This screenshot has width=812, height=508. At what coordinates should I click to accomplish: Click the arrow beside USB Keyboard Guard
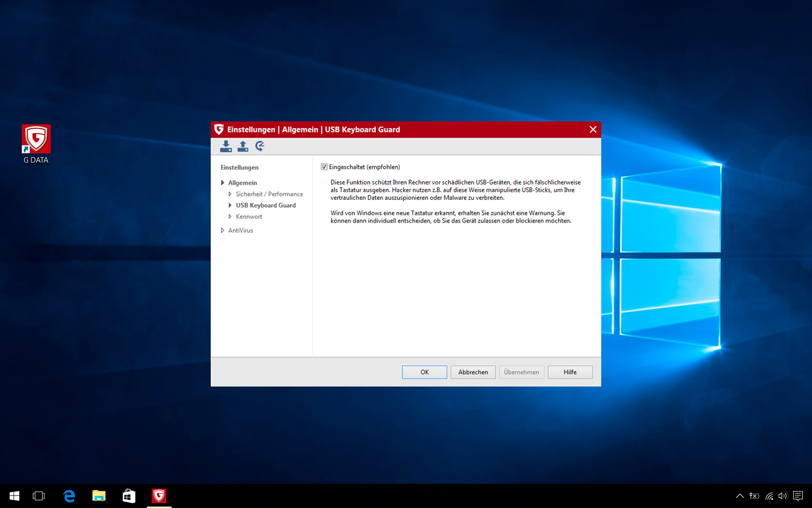pos(230,205)
